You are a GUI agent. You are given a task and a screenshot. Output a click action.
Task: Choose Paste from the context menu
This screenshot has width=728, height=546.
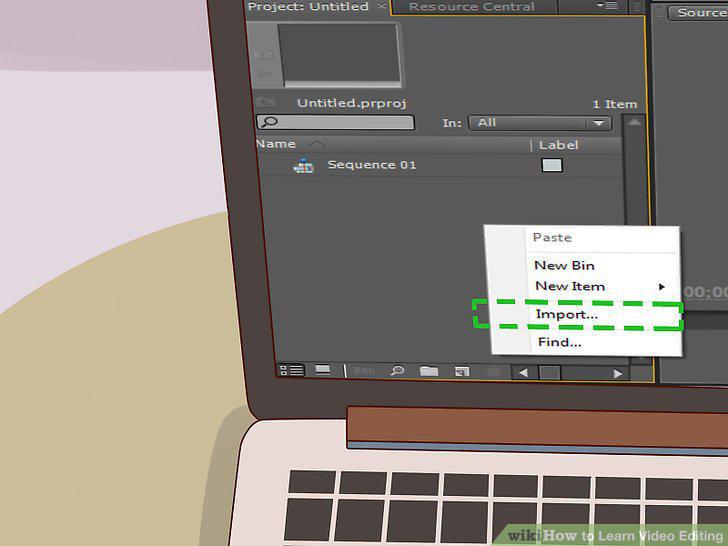(552, 238)
